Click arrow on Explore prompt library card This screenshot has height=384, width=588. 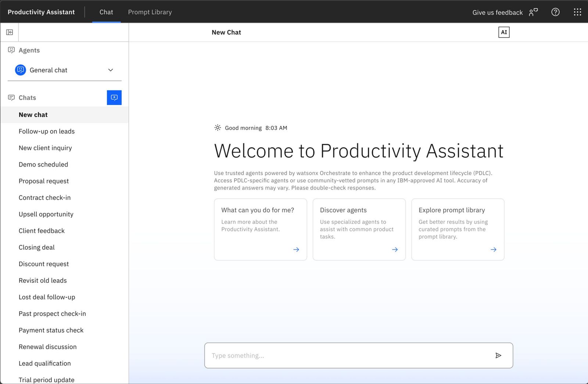(x=494, y=249)
